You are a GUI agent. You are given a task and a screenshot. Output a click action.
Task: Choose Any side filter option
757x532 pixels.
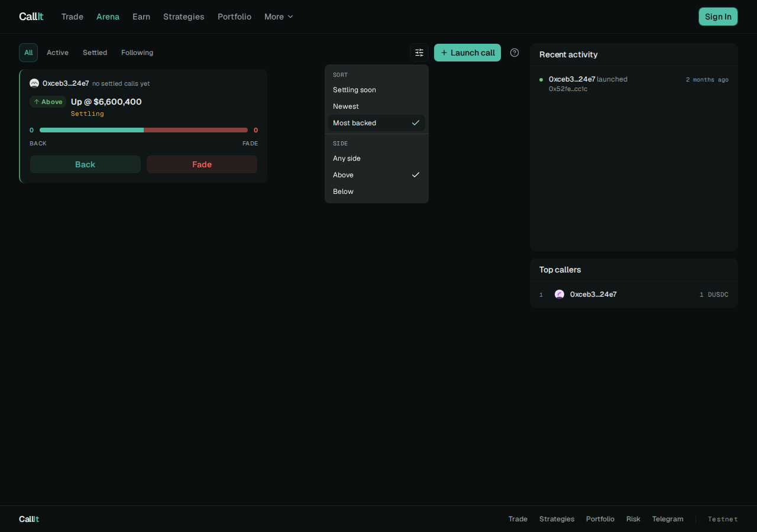tap(377, 158)
